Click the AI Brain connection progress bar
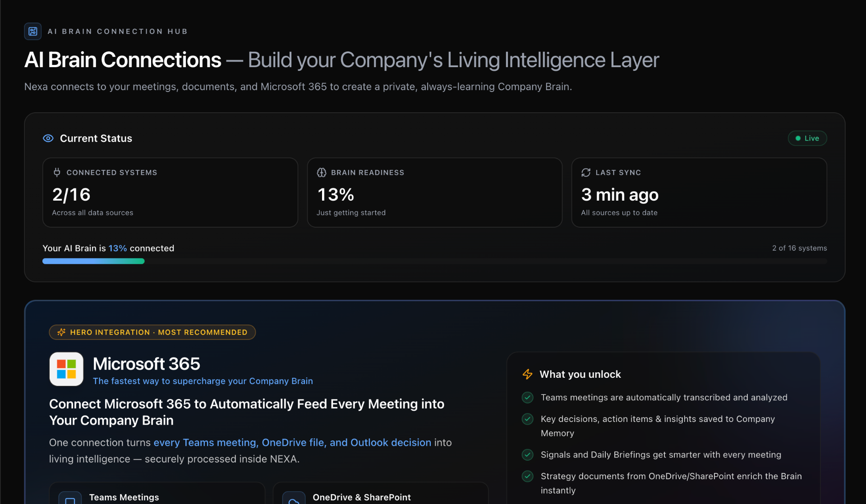 coord(434,261)
